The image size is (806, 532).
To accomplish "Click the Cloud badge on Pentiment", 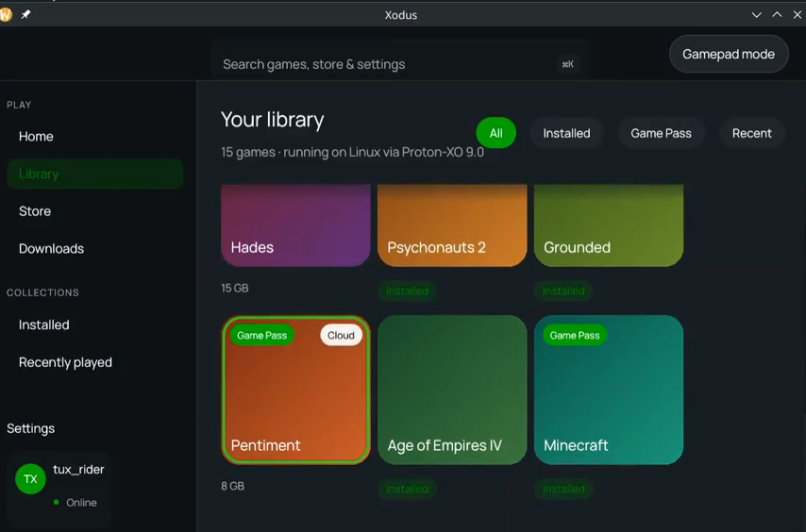I will [x=342, y=335].
